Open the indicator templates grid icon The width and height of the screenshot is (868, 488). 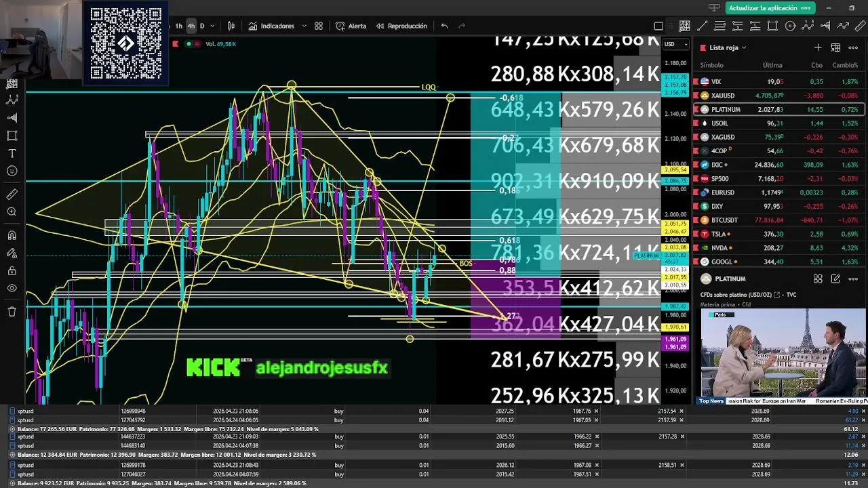(x=319, y=26)
